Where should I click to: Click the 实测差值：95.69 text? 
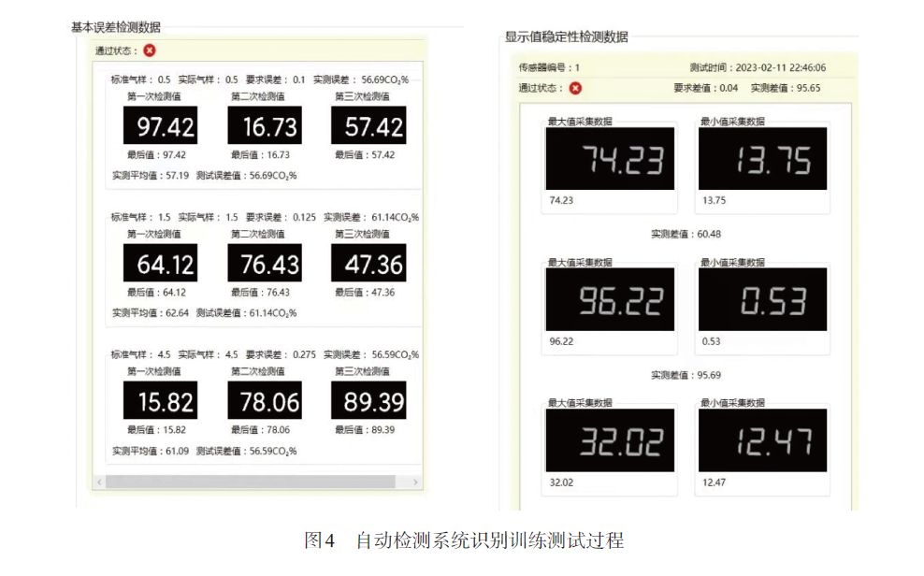pos(686,375)
